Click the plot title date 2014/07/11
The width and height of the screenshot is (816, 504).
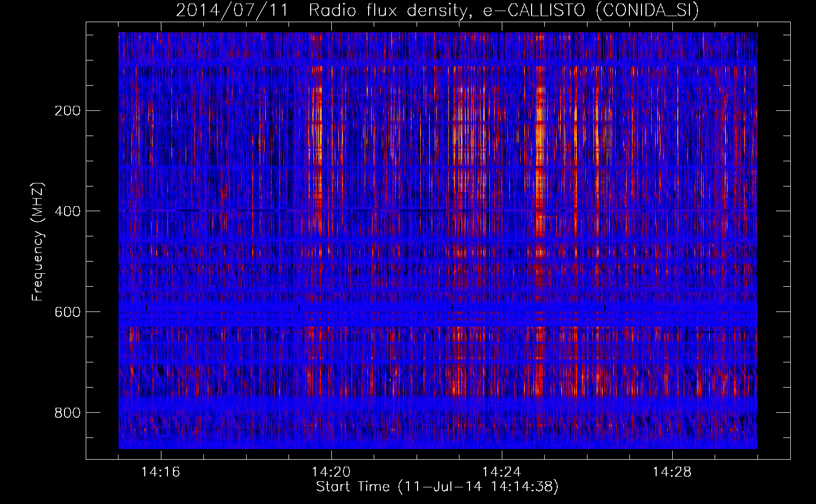[232, 11]
